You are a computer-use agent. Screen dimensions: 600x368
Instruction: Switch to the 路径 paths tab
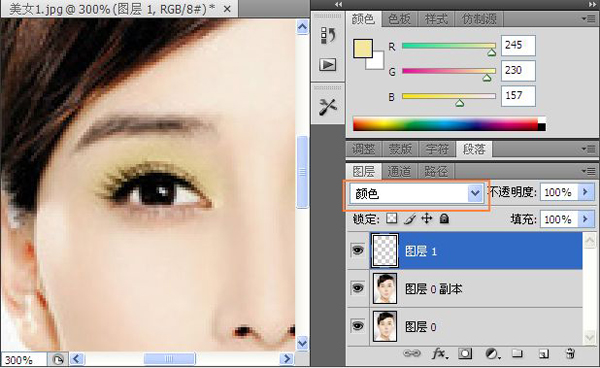pos(436,172)
